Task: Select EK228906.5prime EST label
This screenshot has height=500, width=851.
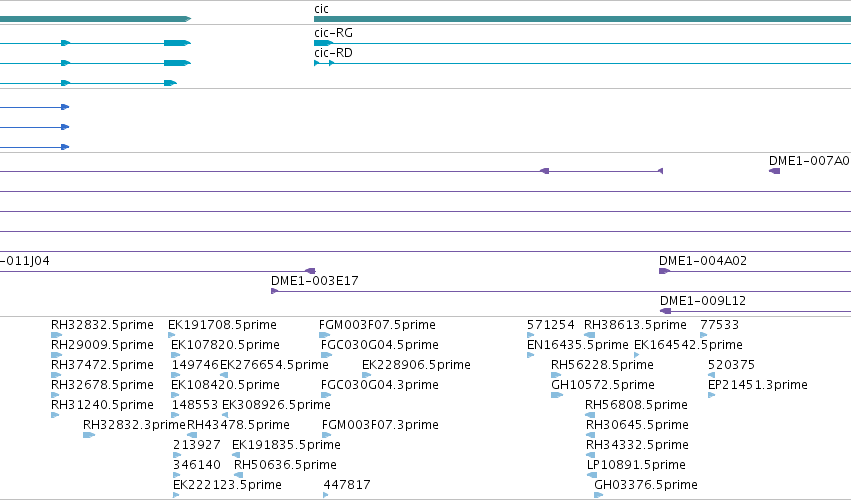Action: tap(416, 365)
